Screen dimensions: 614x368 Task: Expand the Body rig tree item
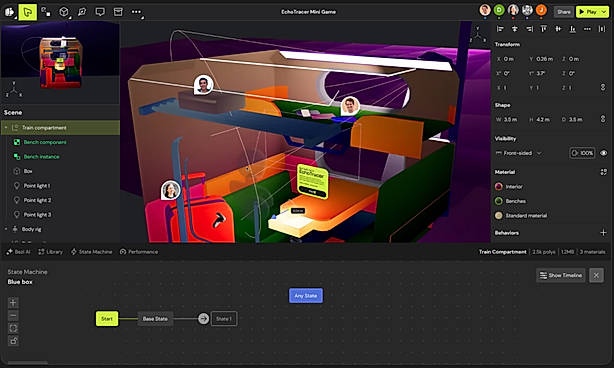(6, 229)
